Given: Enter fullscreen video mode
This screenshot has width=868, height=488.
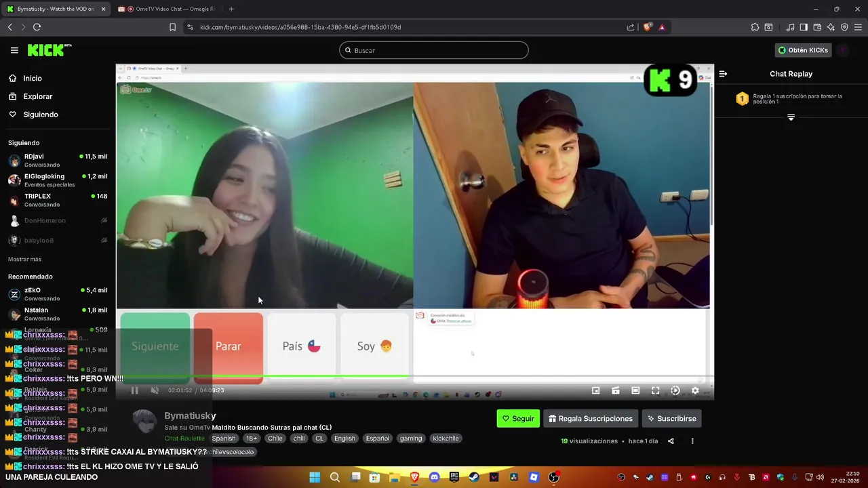Looking at the screenshot, I should pos(655,390).
